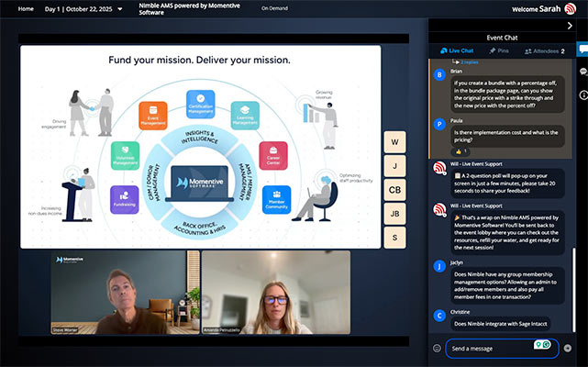The image size is (588, 367).
Task: Click Christine's Sage Intacct question
Action: pos(500,324)
